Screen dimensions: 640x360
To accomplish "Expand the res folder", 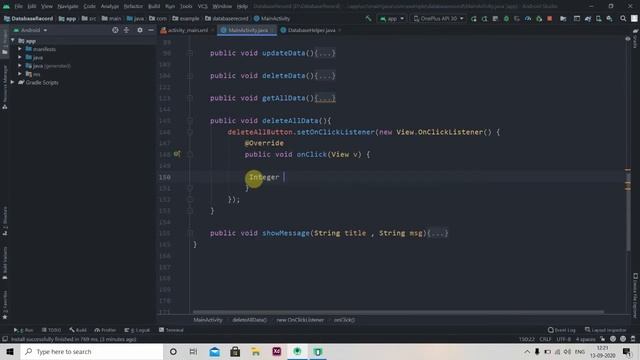I will pyautogui.click(x=20, y=74).
